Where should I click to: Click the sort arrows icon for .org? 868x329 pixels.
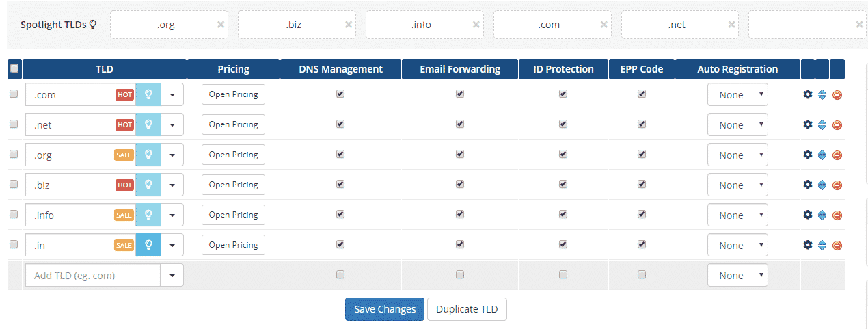(x=822, y=155)
